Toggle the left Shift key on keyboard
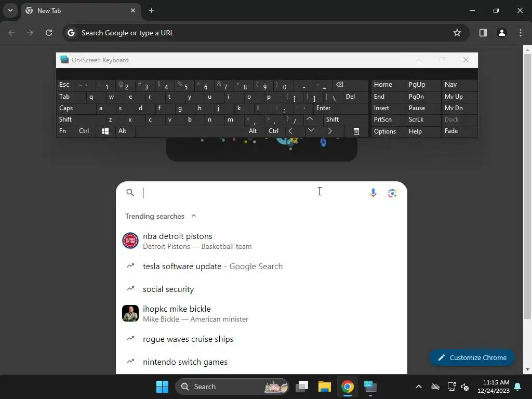532x399 pixels. tap(81, 119)
